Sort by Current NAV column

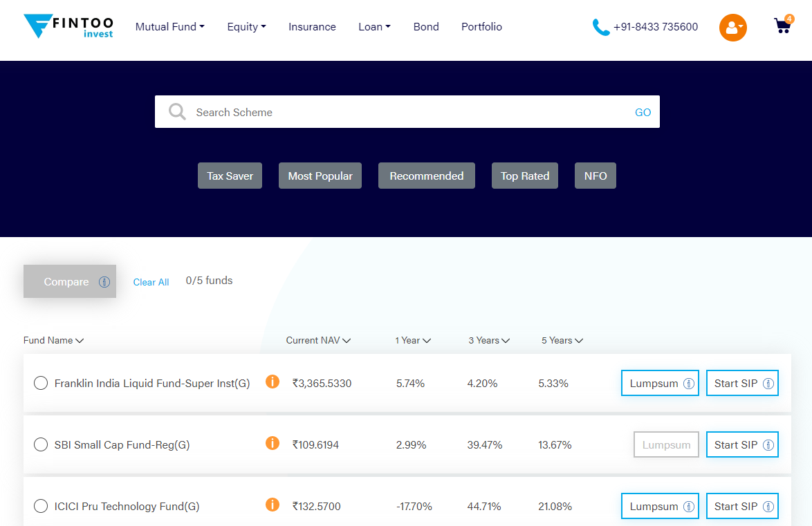[318, 340]
